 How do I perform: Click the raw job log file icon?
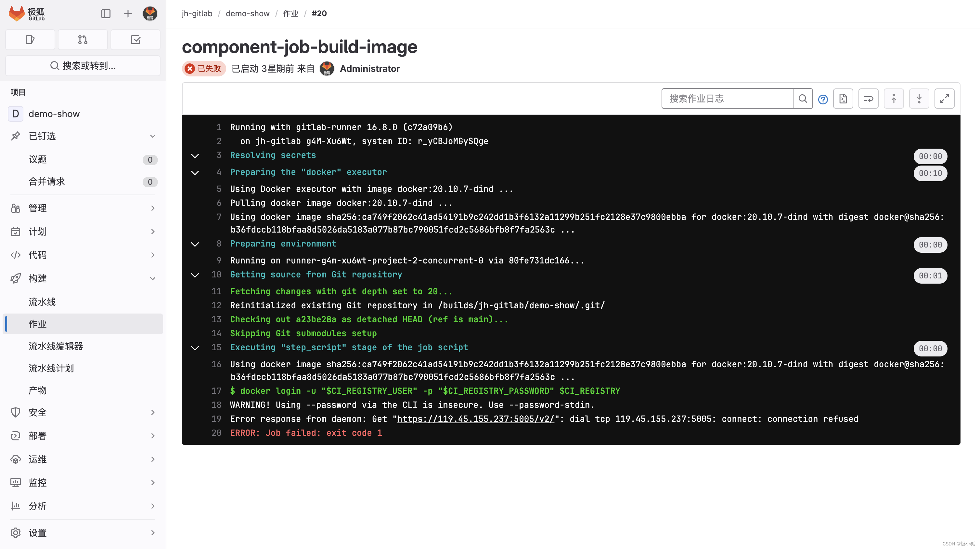[x=843, y=99]
